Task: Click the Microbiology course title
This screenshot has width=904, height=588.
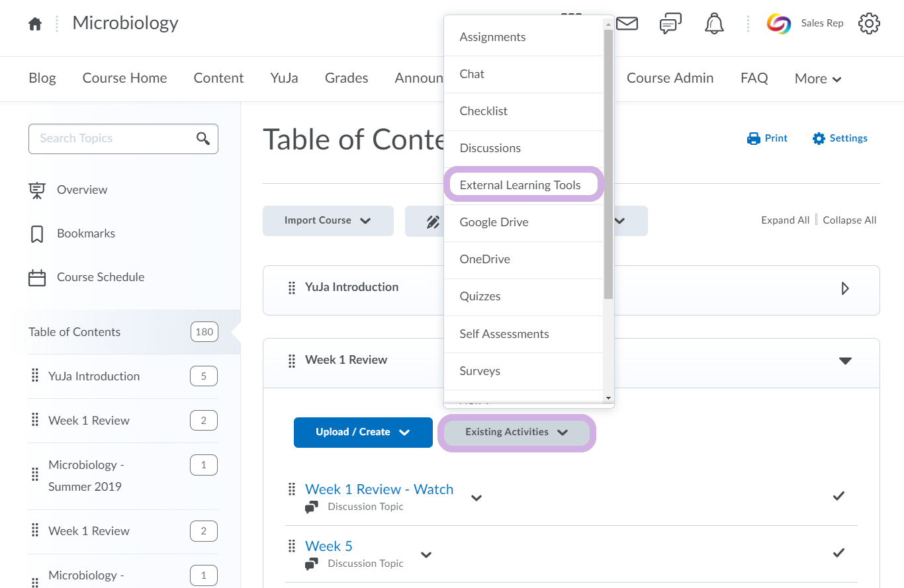Action: click(125, 23)
